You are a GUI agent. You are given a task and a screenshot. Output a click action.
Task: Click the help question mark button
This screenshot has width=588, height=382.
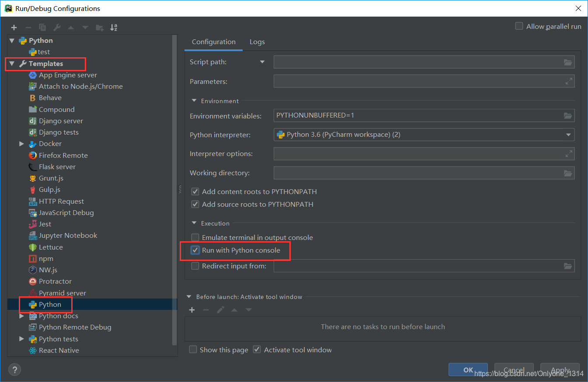point(14,369)
